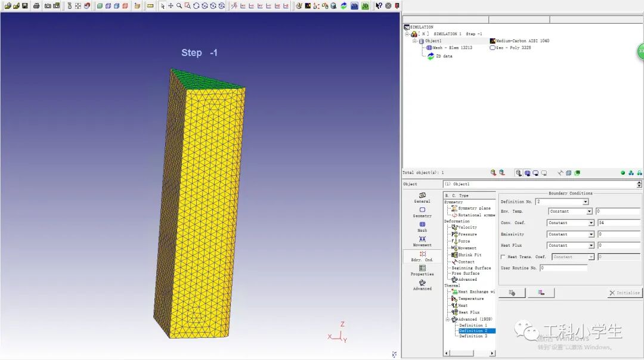The image size is (644, 360).
Task: Click the green shaded view cube icon
Action: tap(100, 6)
